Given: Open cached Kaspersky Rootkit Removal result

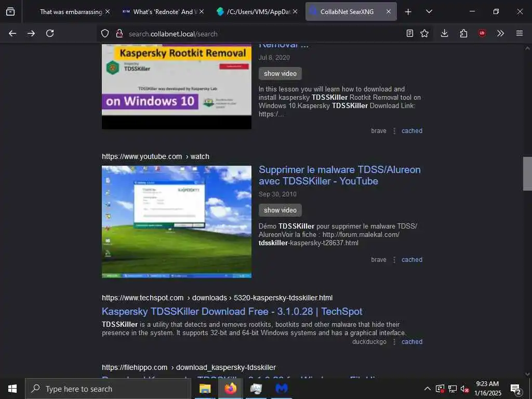Looking at the screenshot, I should pos(412,131).
